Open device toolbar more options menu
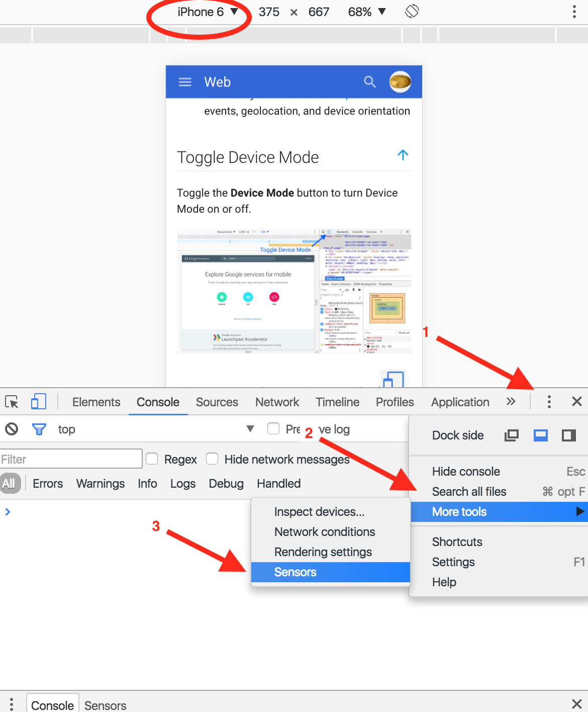Image resolution: width=588 pixels, height=712 pixels. pyautogui.click(x=574, y=12)
